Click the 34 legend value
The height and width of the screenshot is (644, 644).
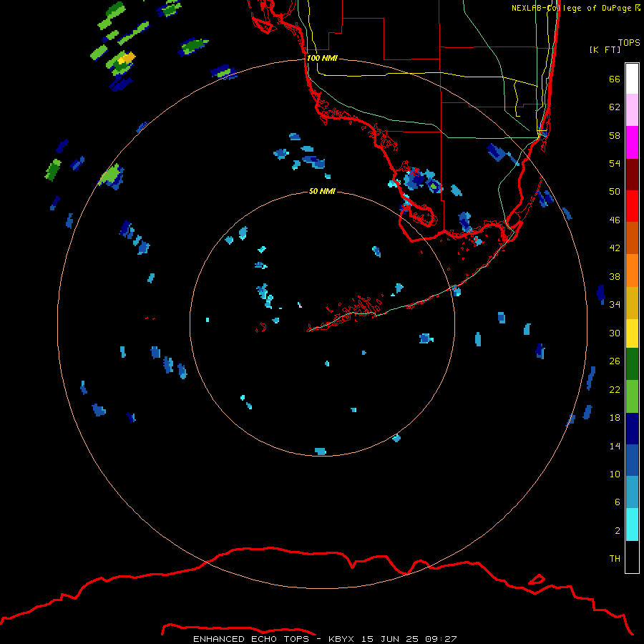point(615,305)
